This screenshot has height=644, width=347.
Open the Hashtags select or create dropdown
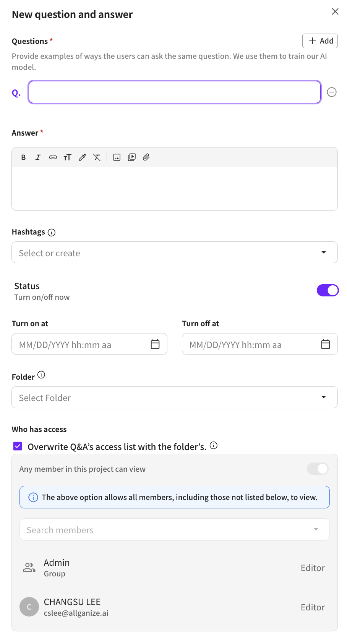click(174, 252)
